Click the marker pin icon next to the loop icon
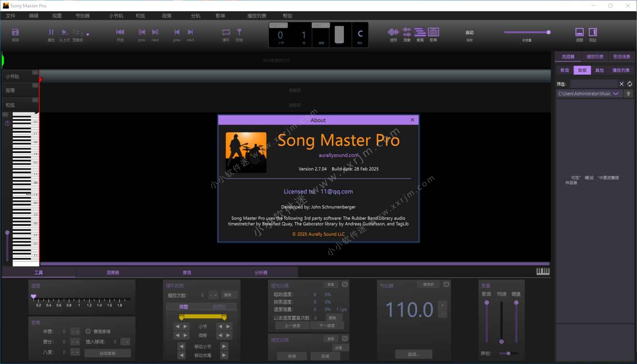This screenshot has height=364, width=637. [x=239, y=32]
